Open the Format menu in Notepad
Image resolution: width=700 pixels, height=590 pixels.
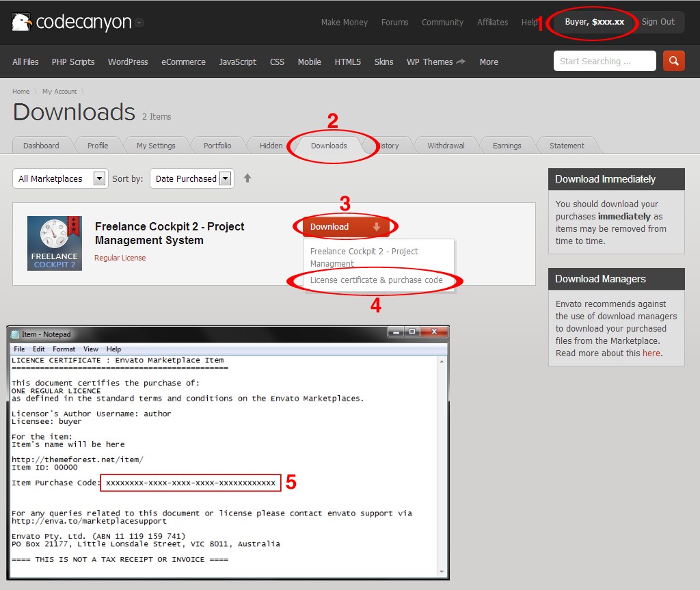(64, 349)
